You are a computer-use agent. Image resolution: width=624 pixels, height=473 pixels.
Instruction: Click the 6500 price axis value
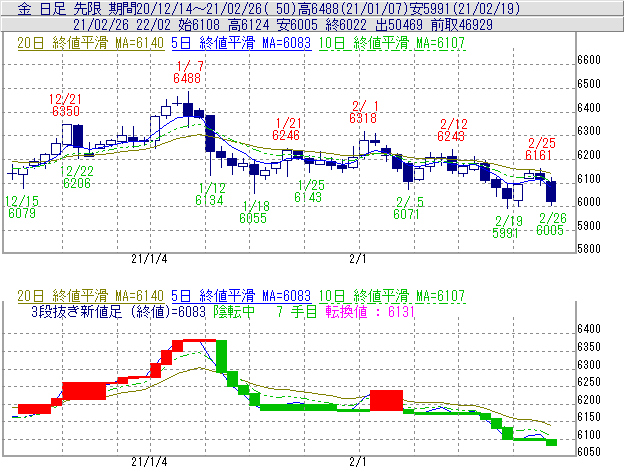click(x=589, y=84)
